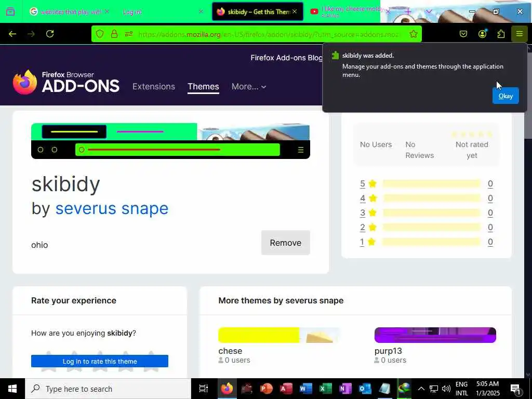
Task: Expand the More... dropdown menu
Action: (x=249, y=87)
